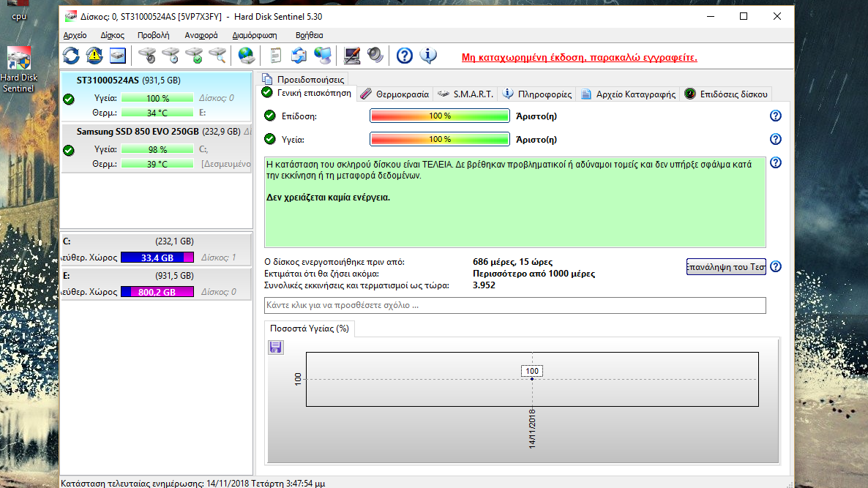Switch to the Πληροφορίες tab
The height and width of the screenshot is (488, 868).
(x=537, y=94)
